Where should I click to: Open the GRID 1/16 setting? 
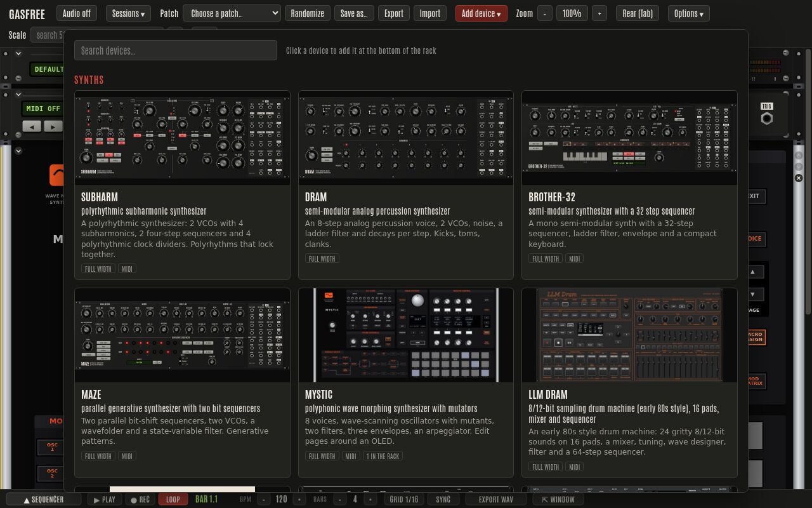pyautogui.click(x=404, y=500)
